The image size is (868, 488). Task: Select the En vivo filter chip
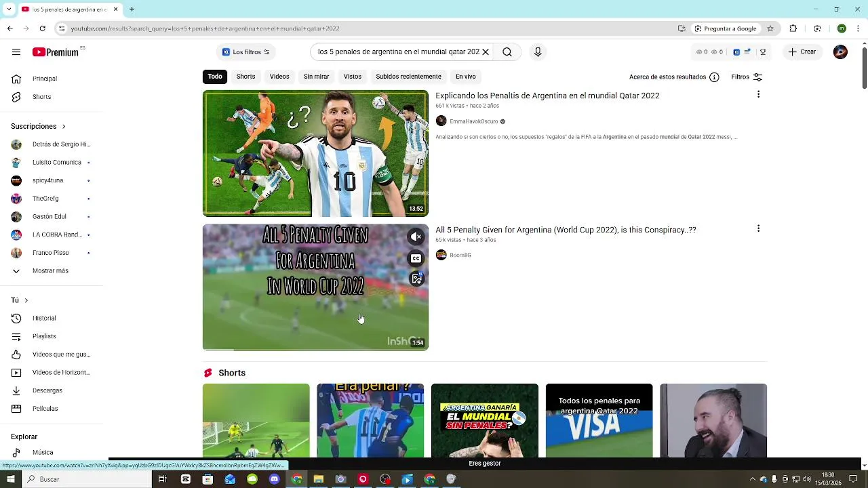[465, 77]
